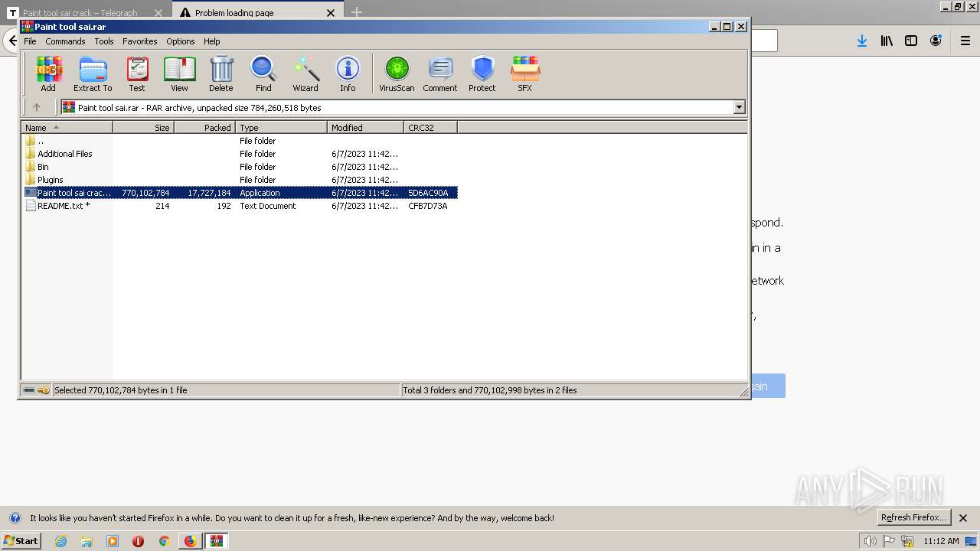Viewport: 980px width, 551px height.
Task: Sort by the Type column header
Action: (282, 128)
